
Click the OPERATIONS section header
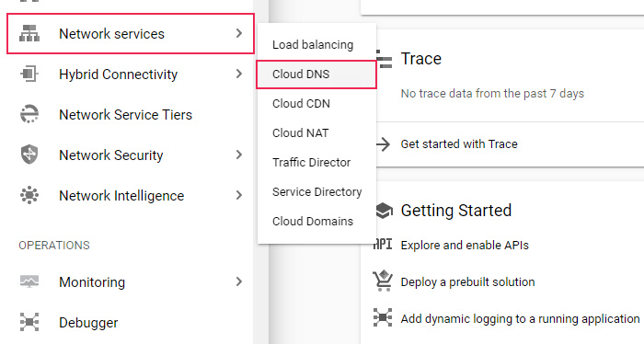click(x=54, y=245)
